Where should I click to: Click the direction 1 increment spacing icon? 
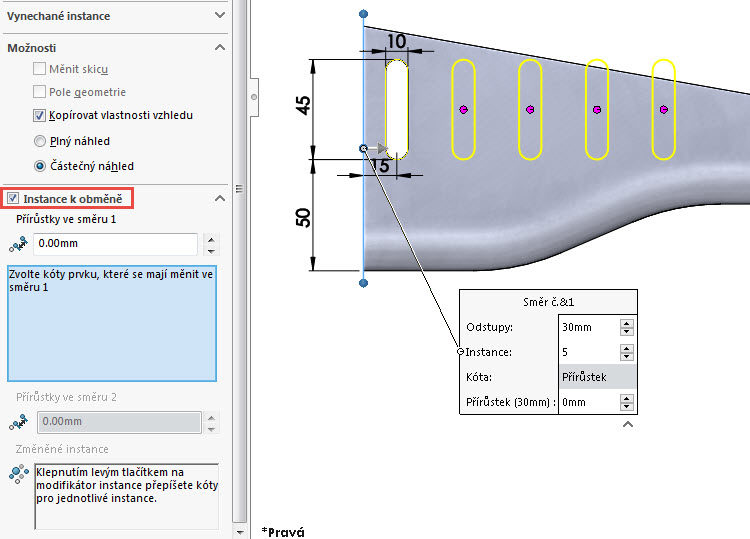pyautogui.click(x=18, y=244)
